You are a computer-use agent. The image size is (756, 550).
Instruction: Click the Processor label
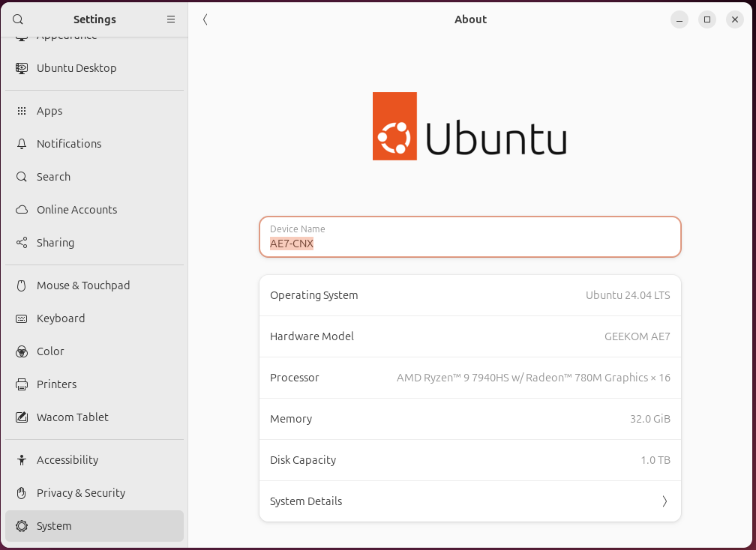click(295, 378)
